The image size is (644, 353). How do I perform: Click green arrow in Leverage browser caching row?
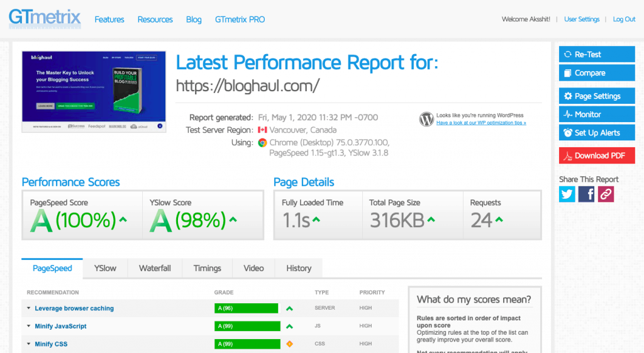point(289,308)
